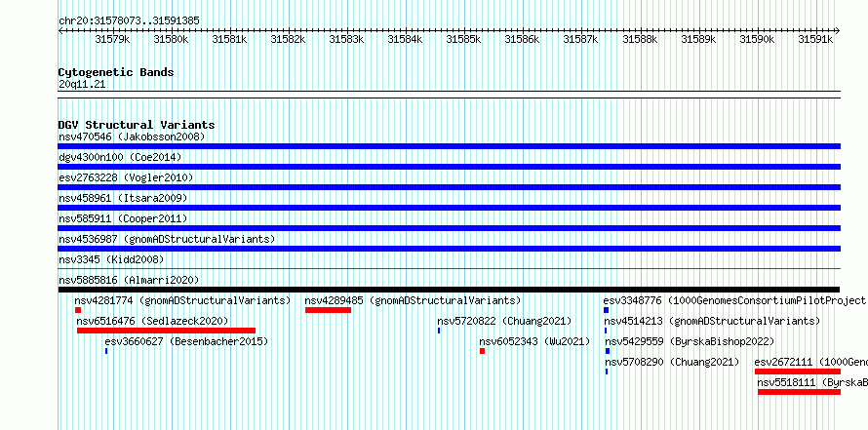Click the 31582k ruler mark
Image resolution: width=868 pixels, height=430 pixels.
(x=288, y=39)
